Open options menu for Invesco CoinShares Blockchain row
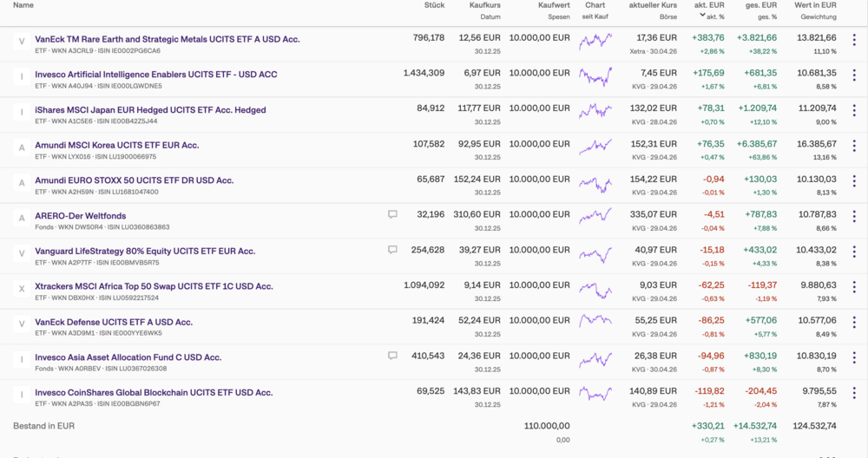The width and height of the screenshot is (868, 458). coord(854,393)
